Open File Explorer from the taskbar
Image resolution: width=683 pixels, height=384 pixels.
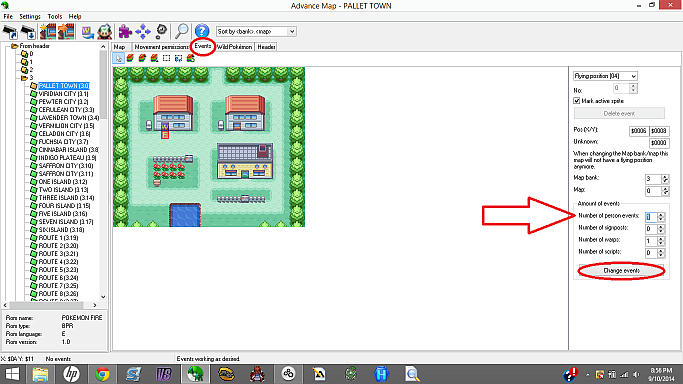pyautogui.click(x=41, y=374)
